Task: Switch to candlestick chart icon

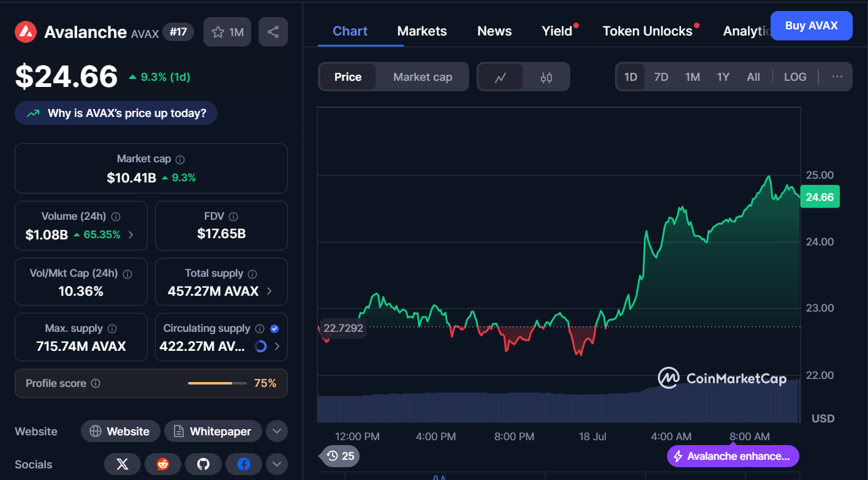Action: click(x=546, y=77)
